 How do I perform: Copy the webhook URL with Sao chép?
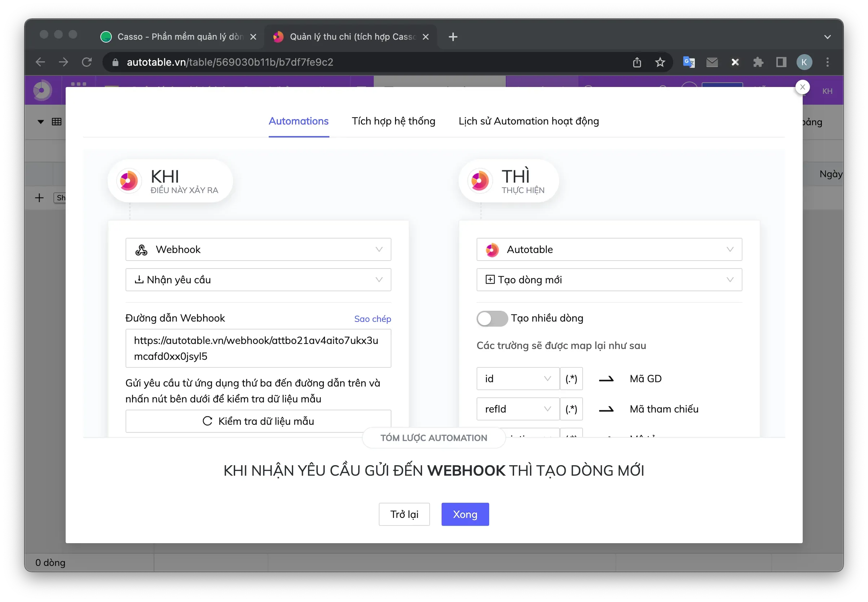373,319
